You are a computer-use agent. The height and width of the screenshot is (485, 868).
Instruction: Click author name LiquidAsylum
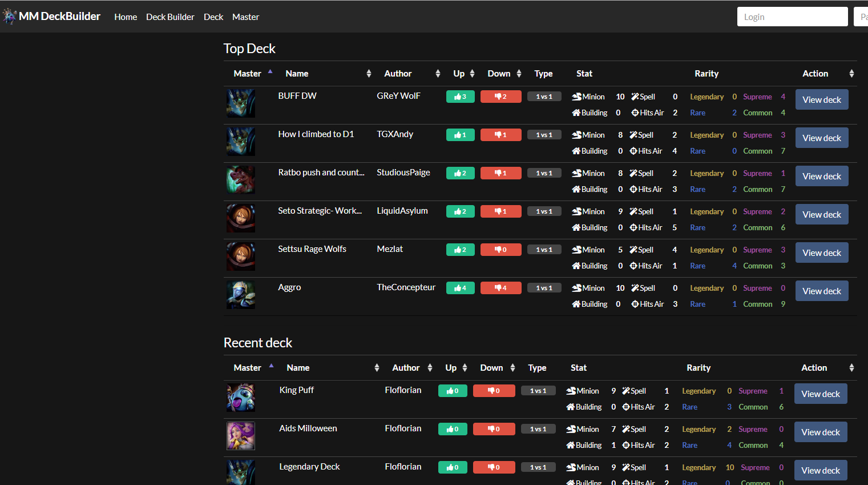click(402, 210)
